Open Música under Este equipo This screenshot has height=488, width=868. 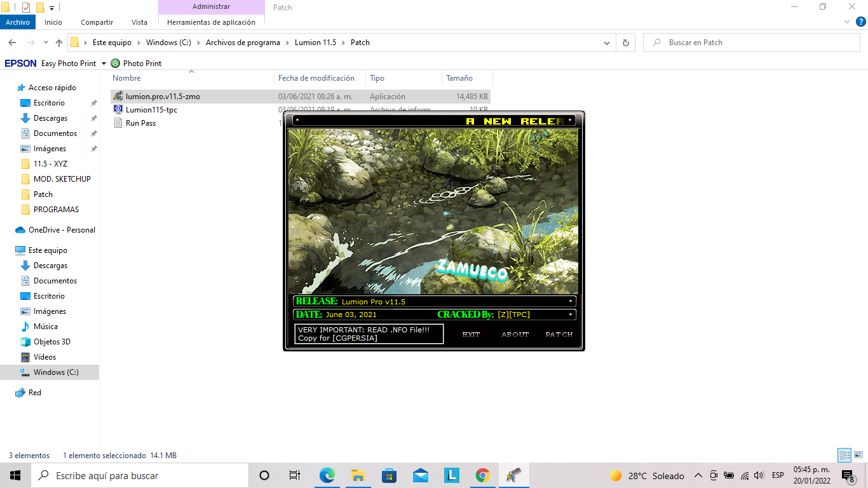(45, 327)
